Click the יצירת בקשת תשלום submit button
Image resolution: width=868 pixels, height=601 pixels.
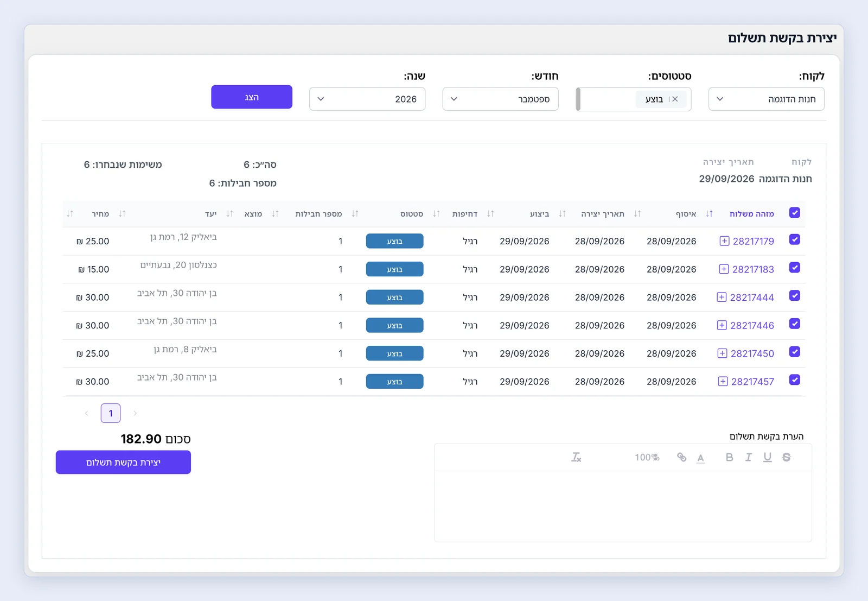click(123, 463)
